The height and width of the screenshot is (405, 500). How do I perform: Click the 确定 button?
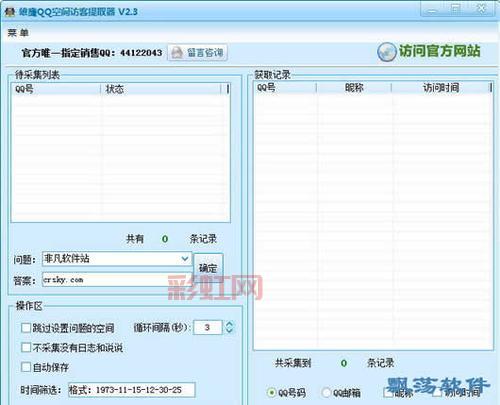[x=208, y=268]
